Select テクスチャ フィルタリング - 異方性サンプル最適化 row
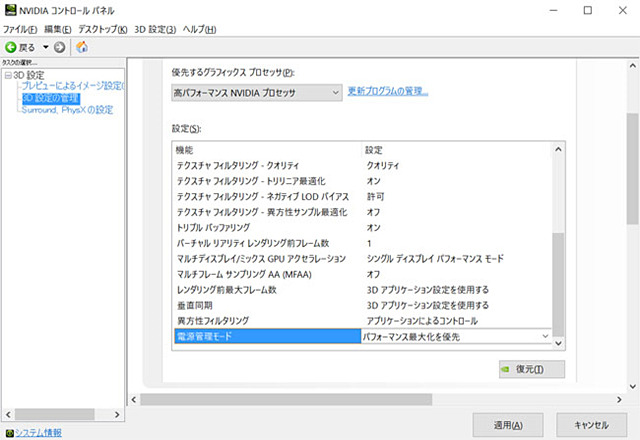The width and height of the screenshot is (640, 440). pyautogui.click(x=362, y=212)
